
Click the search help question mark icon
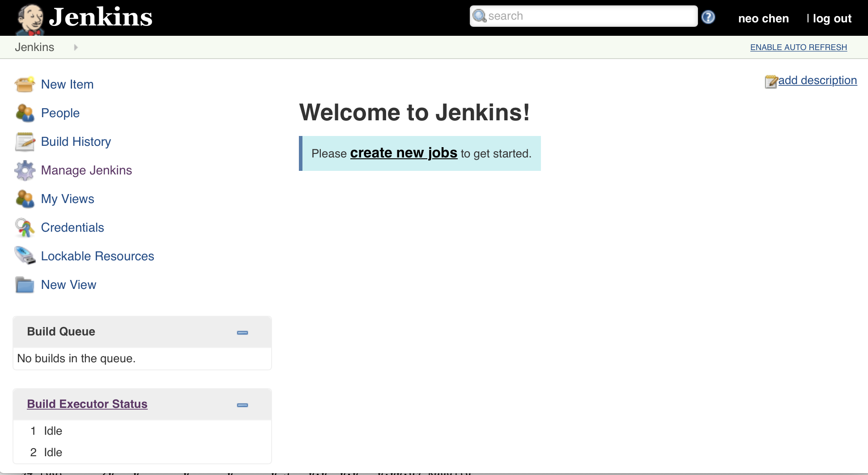pos(708,17)
